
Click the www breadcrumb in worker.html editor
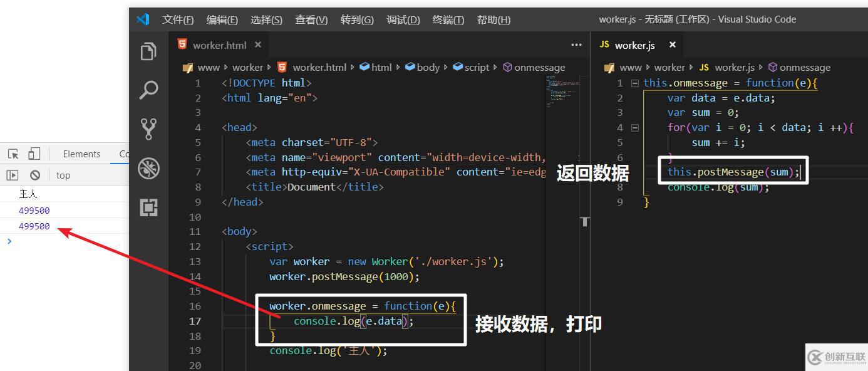coord(209,68)
